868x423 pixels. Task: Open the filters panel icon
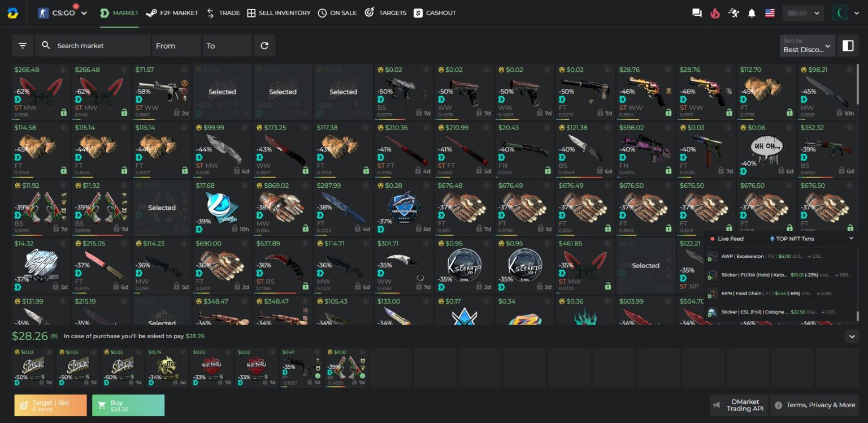click(23, 46)
